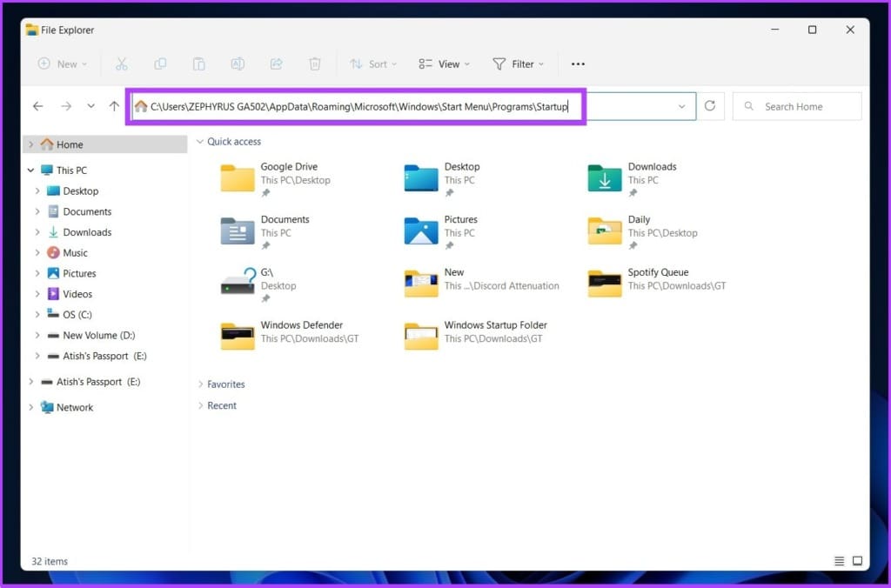The width and height of the screenshot is (891, 588).
Task: Open the Daily folder
Action: click(x=642, y=231)
